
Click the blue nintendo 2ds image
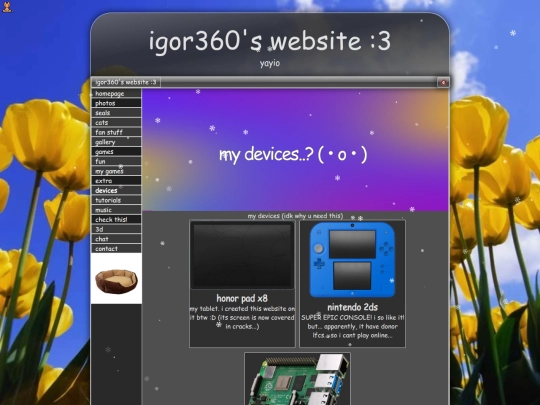[x=352, y=260]
